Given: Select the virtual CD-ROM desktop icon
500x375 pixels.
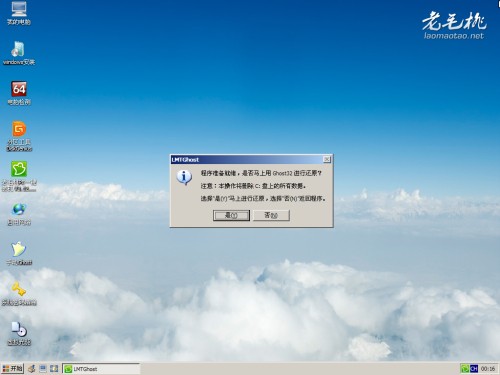Looking at the screenshot, I should pyautogui.click(x=19, y=334).
